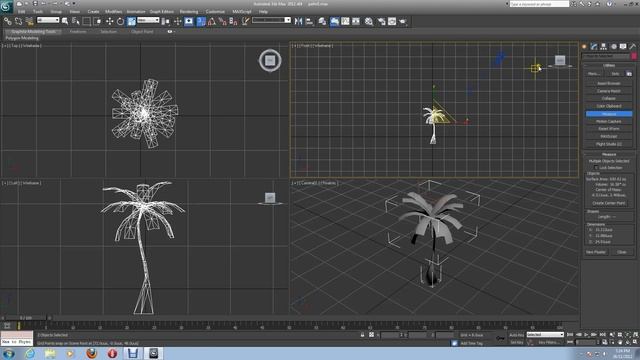The image size is (640, 360).
Task: Click the Zoom Extents All navigation icon
Action: (x=635, y=335)
